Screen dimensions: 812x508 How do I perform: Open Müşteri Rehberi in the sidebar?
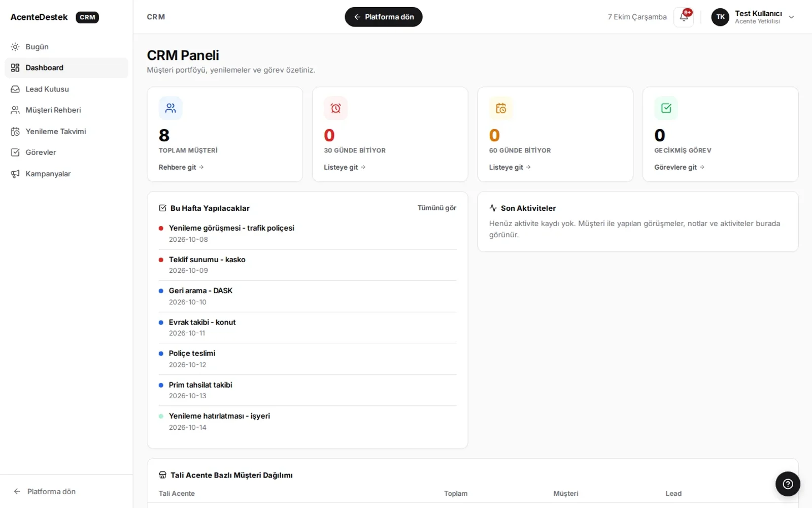point(66,110)
